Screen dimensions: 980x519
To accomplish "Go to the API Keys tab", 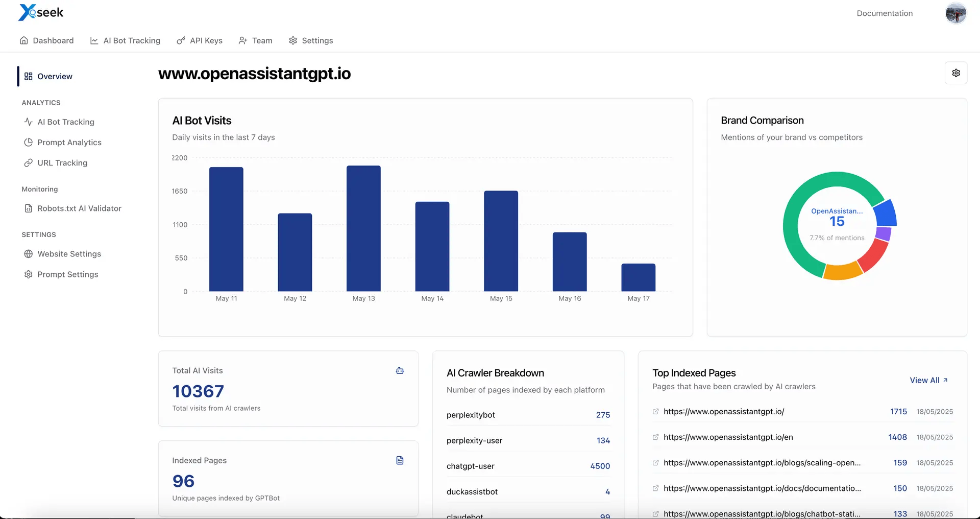I will (200, 40).
